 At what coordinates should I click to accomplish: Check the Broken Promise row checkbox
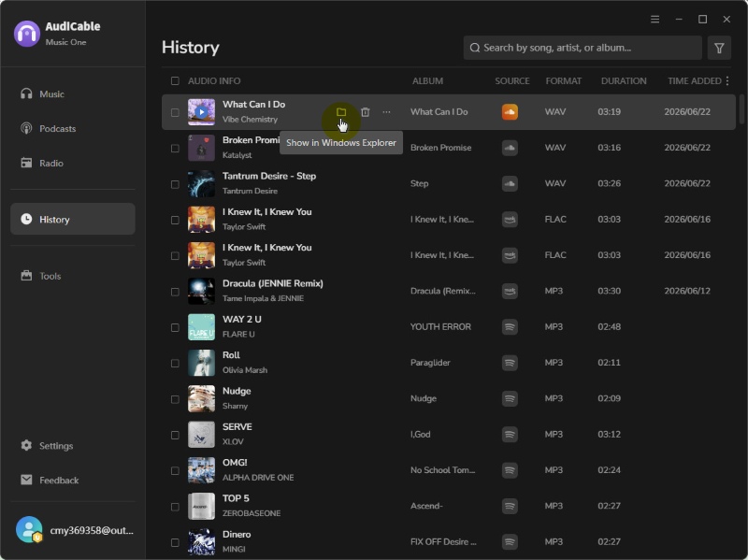click(x=175, y=149)
